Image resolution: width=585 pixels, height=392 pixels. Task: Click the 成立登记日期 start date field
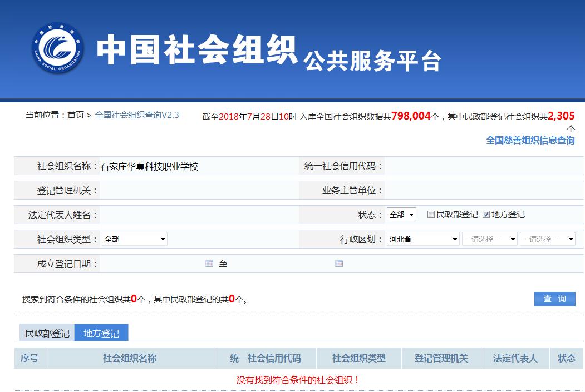[x=152, y=264]
